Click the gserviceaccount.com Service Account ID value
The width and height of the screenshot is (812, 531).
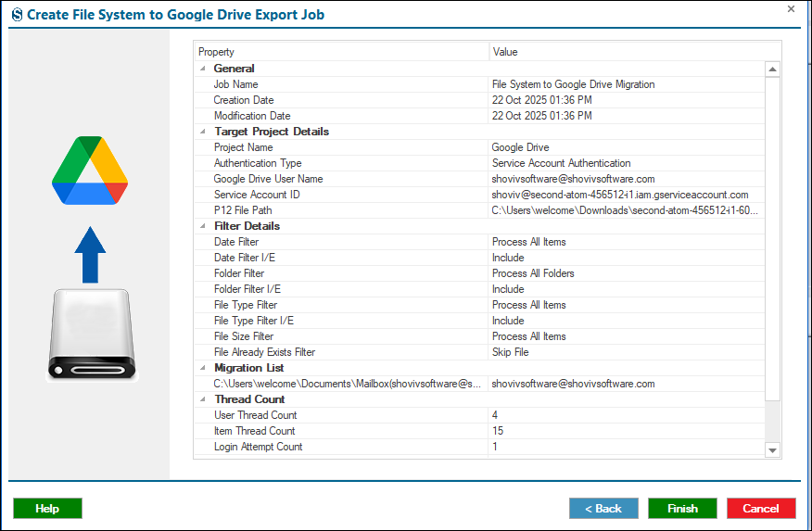coord(620,195)
